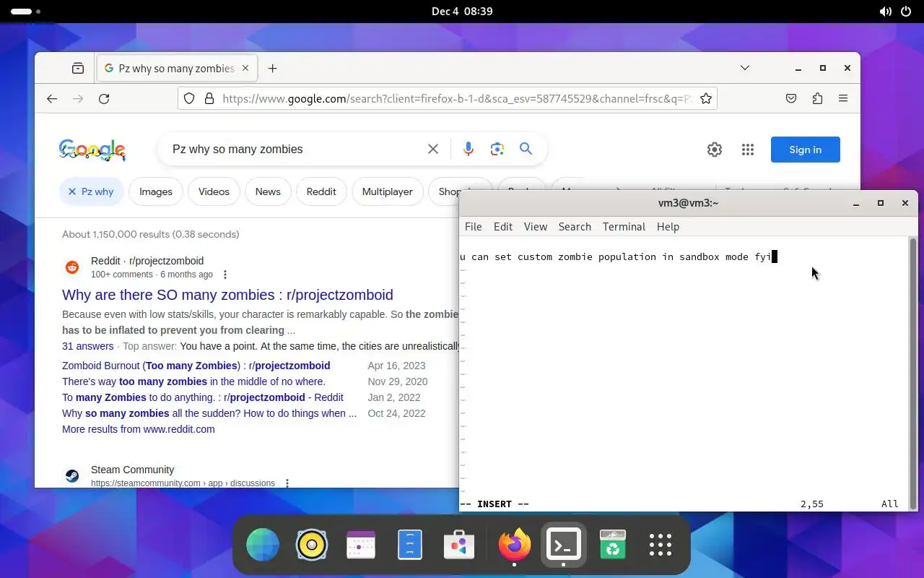Bookmark this page with the star icon

706,99
